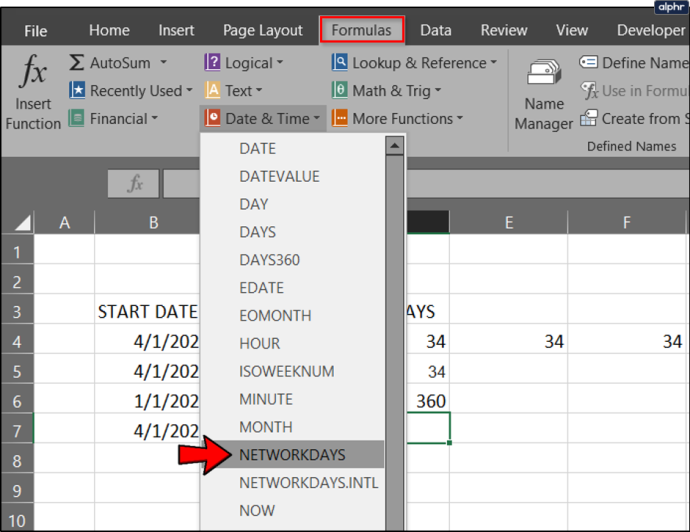Click the Text functions icon
Viewport: 690px width, 532px height.
pyautogui.click(x=213, y=90)
